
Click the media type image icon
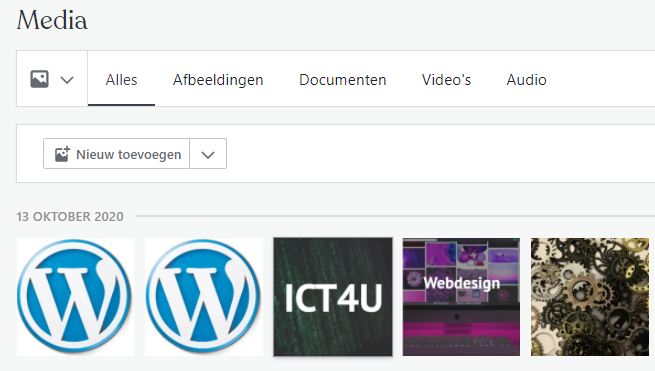[x=39, y=79]
